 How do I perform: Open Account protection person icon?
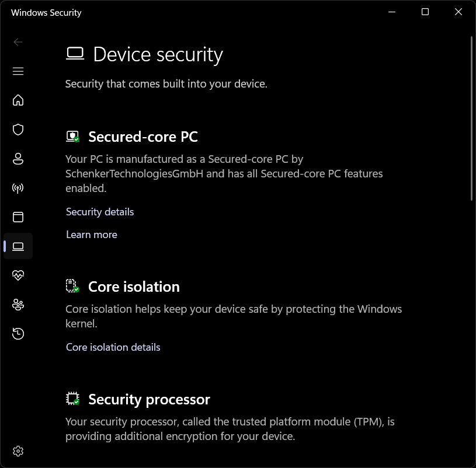tap(18, 159)
